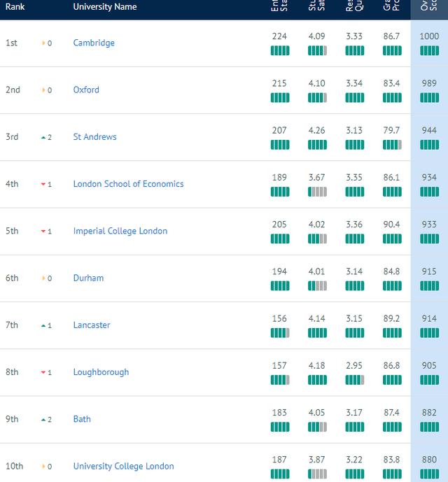
Task: Open the Imperial College London link
Action: [120, 231]
